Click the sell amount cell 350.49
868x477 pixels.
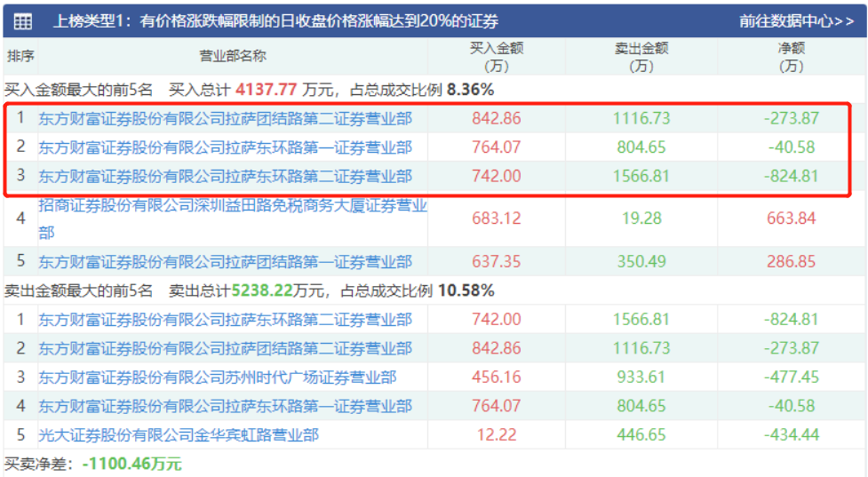click(x=641, y=261)
